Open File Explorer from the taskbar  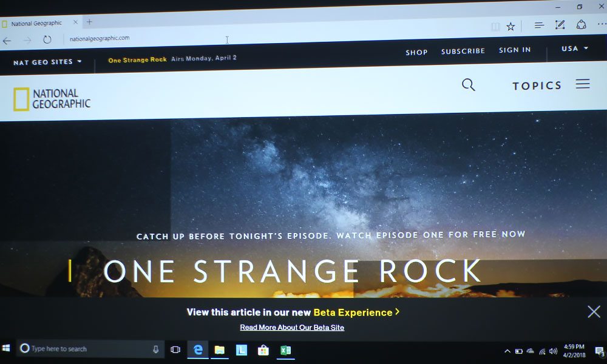pyautogui.click(x=220, y=350)
